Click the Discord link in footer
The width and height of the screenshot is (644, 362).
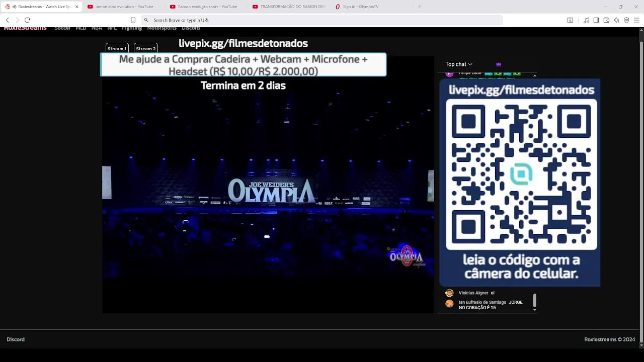[16, 339]
